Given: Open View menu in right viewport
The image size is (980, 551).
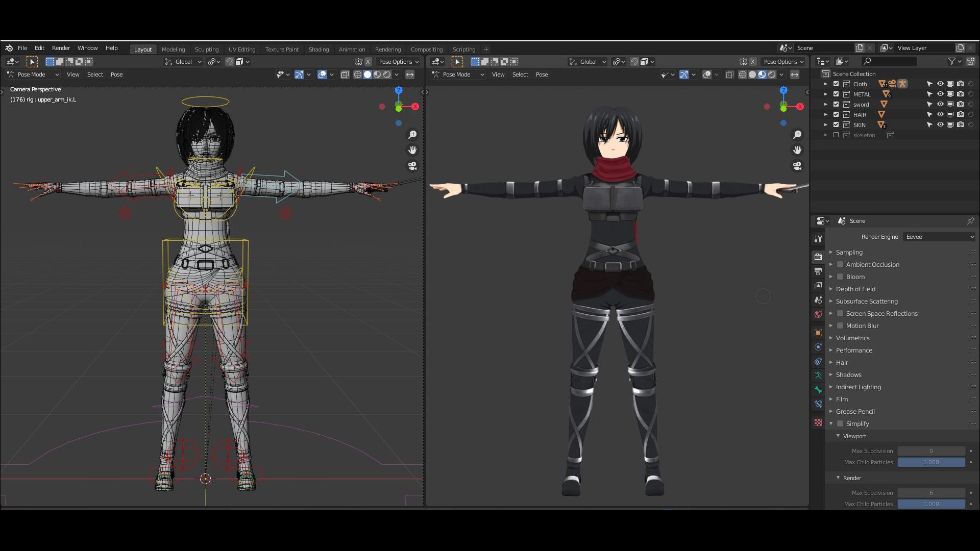Looking at the screenshot, I should tap(498, 74).
